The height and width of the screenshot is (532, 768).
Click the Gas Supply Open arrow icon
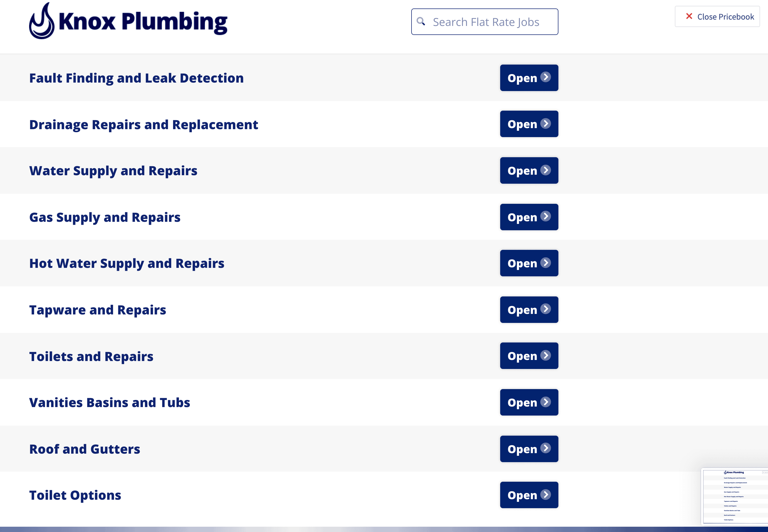coord(545,217)
